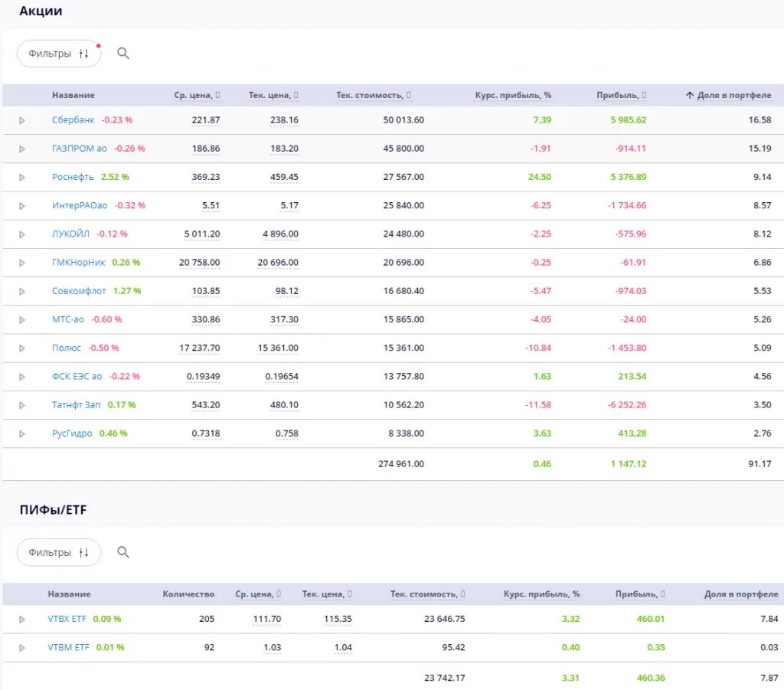The height and width of the screenshot is (690, 784).
Task: Click ФСК ЕЭС ао average price 0.19349
Action: [203, 377]
